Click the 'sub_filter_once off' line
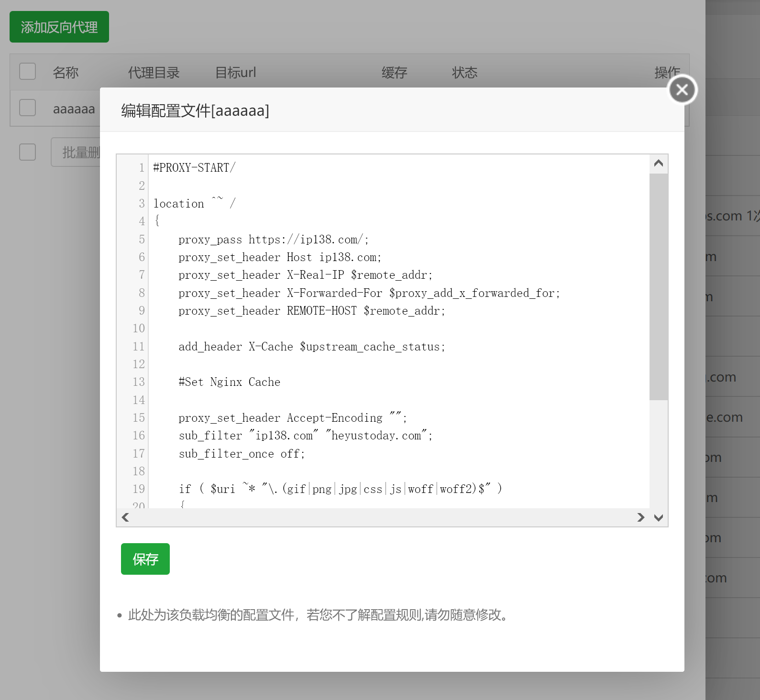The width and height of the screenshot is (760, 700). tap(242, 454)
